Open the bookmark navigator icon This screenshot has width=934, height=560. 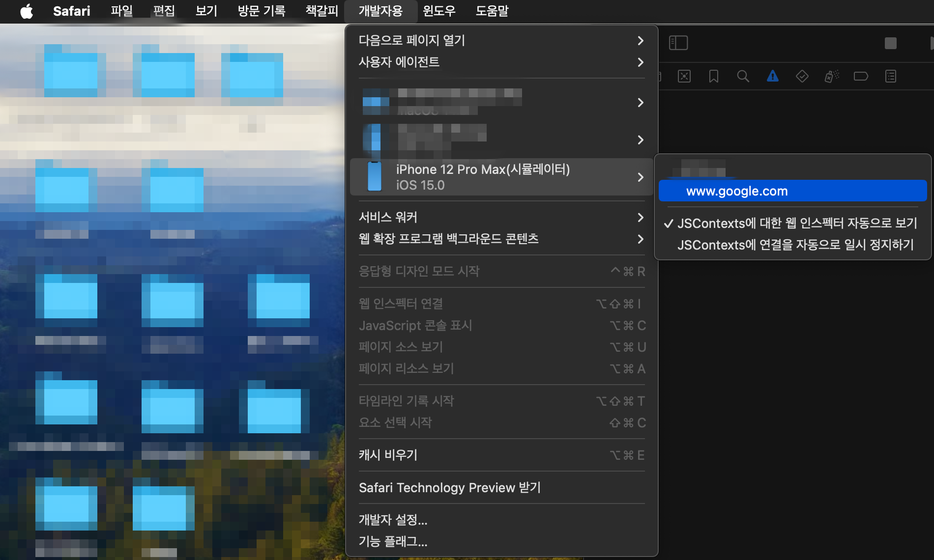coord(714,76)
